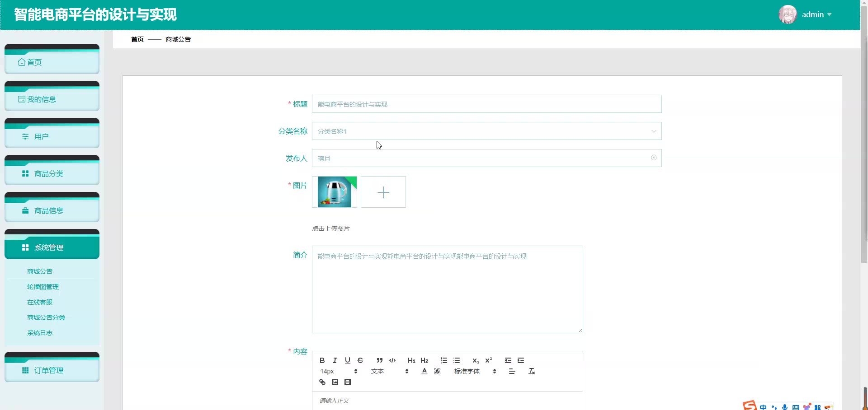This screenshot has width=868, height=410.
Task: Click the 请输入正文 editor body
Action: (447, 401)
